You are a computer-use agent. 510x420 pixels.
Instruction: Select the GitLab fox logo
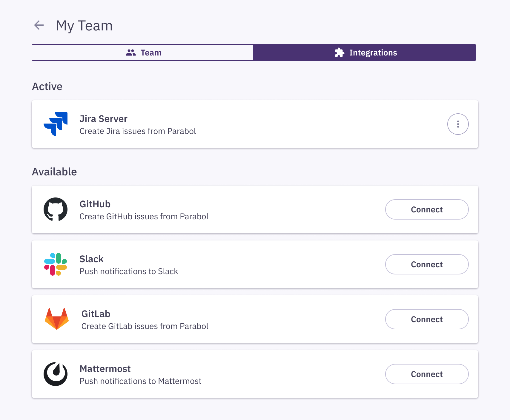pos(57,319)
